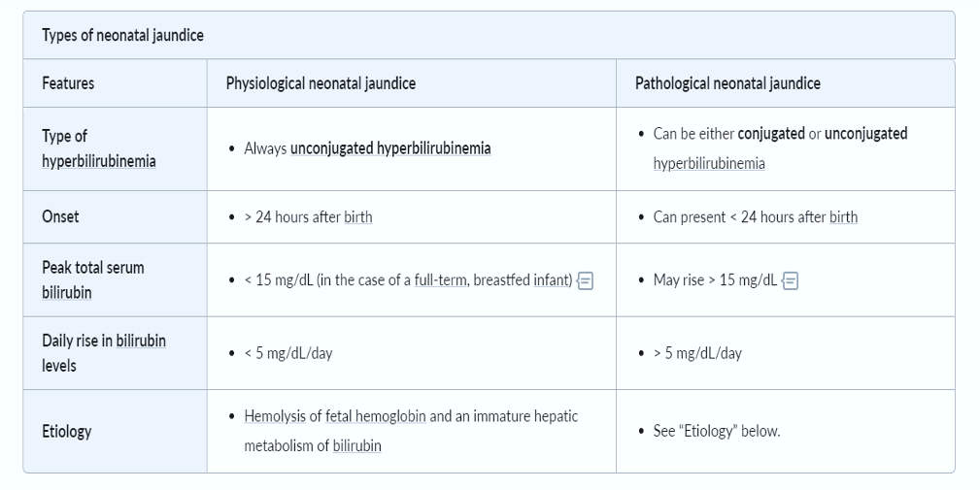Click the "infant" link in the peak bilirubin row
Screen dimensions: 980x490
(550, 280)
